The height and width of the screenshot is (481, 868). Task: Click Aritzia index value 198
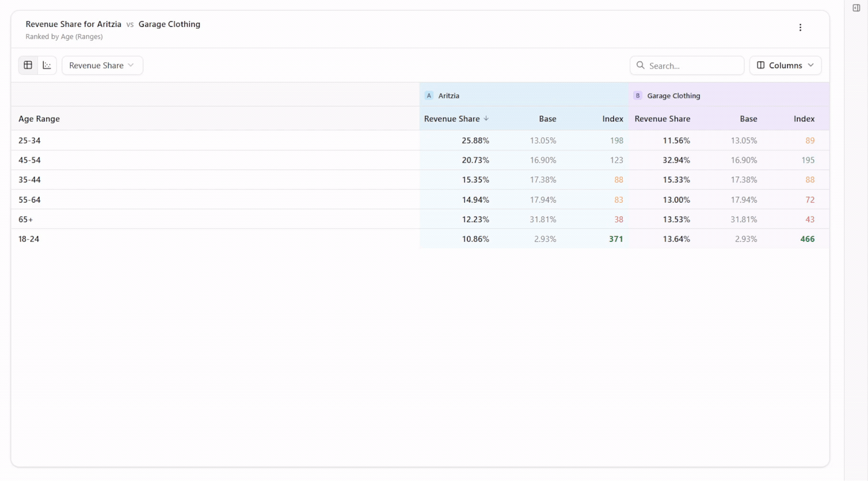(x=616, y=141)
